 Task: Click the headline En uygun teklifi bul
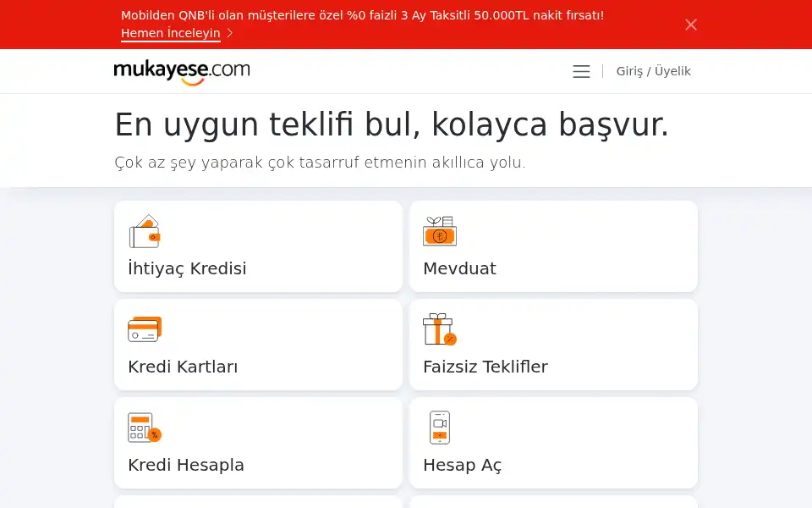(x=392, y=125)
